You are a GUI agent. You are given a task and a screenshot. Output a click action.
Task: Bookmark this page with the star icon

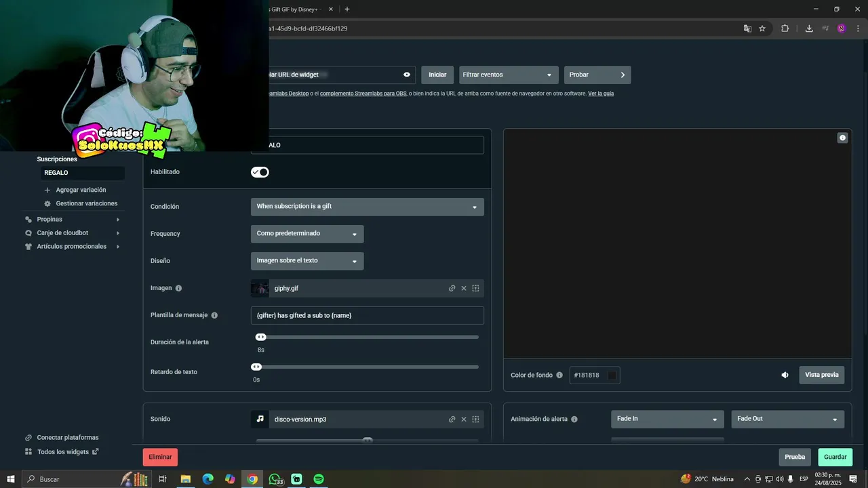[x=762, y=28]
